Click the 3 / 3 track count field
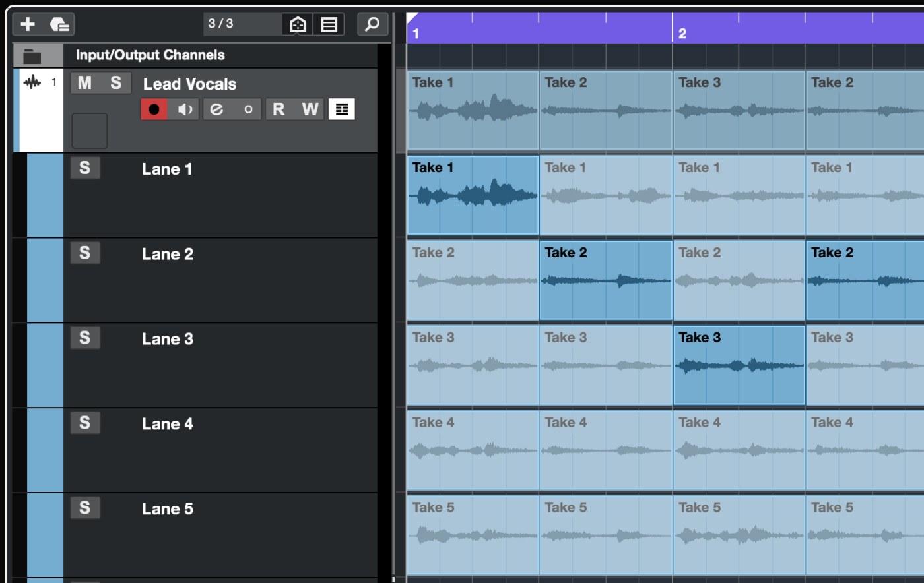The image size is (924, 583). (242, 24)
